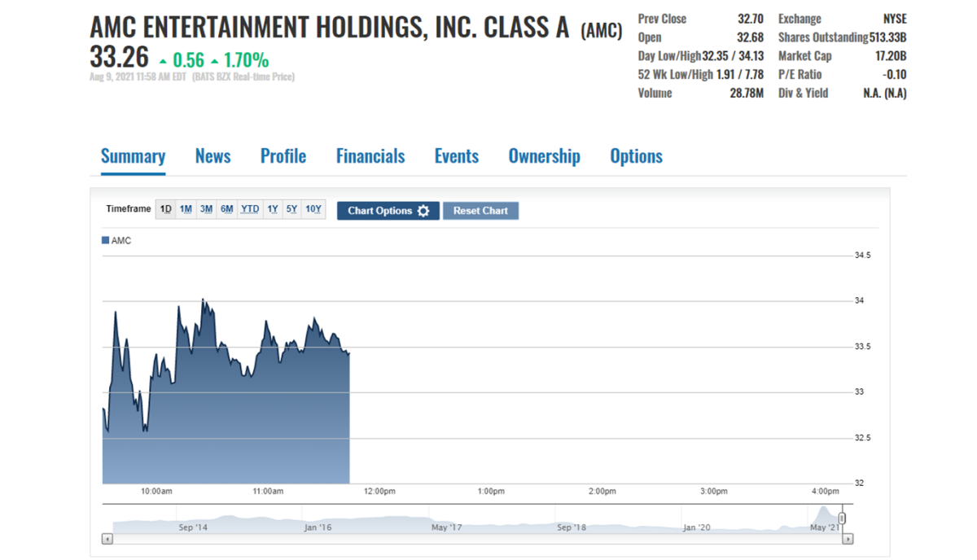This screenshot has width=977, height=560.
Task: Click the AMC ticker symbol in the header
Action: [x=601, y=32]
